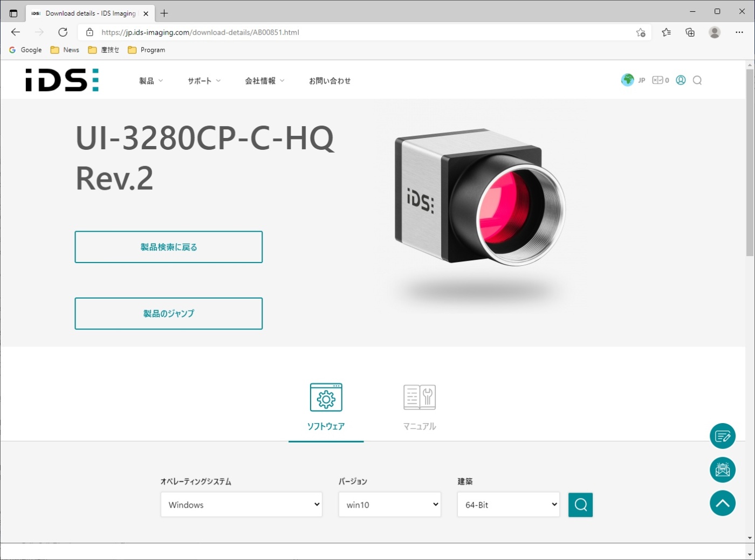Click the IDS logo in header

[x=62, y=80]
